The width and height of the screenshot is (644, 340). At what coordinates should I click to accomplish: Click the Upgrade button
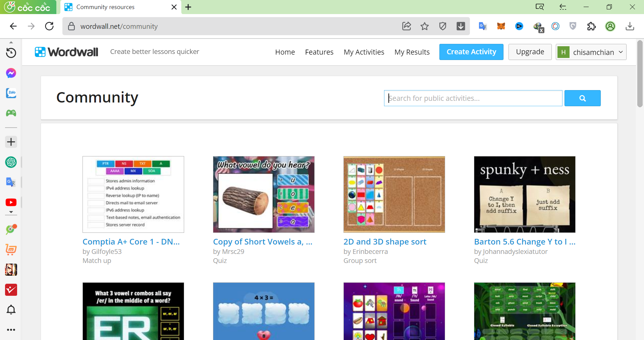tap(530, 52)
